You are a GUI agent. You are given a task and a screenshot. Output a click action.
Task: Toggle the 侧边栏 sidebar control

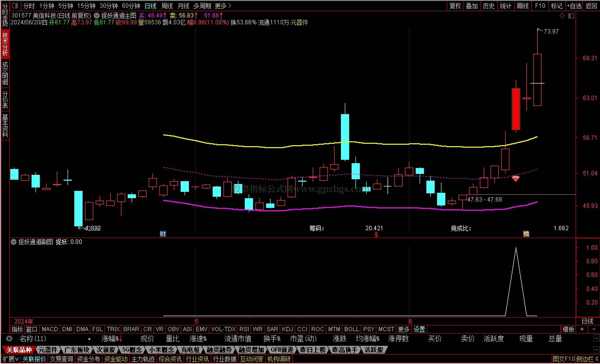(x=587, y=359)
